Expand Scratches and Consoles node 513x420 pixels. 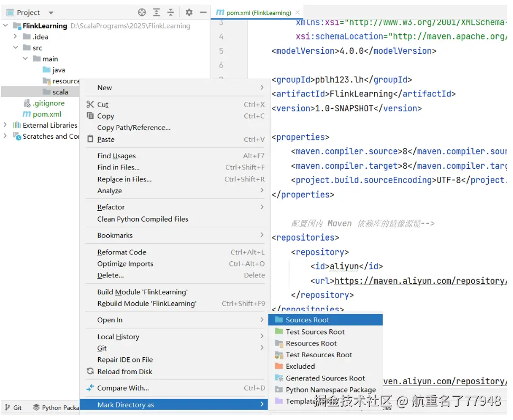pos(5,136)
